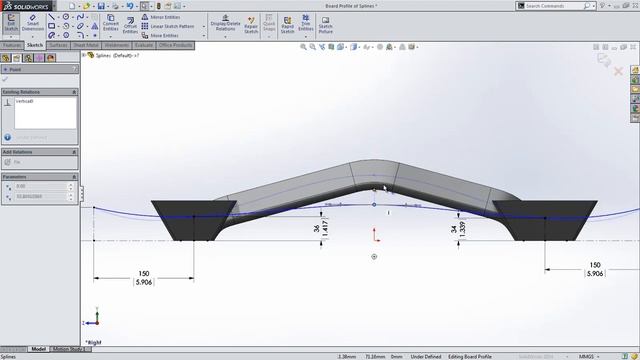Collapse the Existing Relations section

(74, 92)
